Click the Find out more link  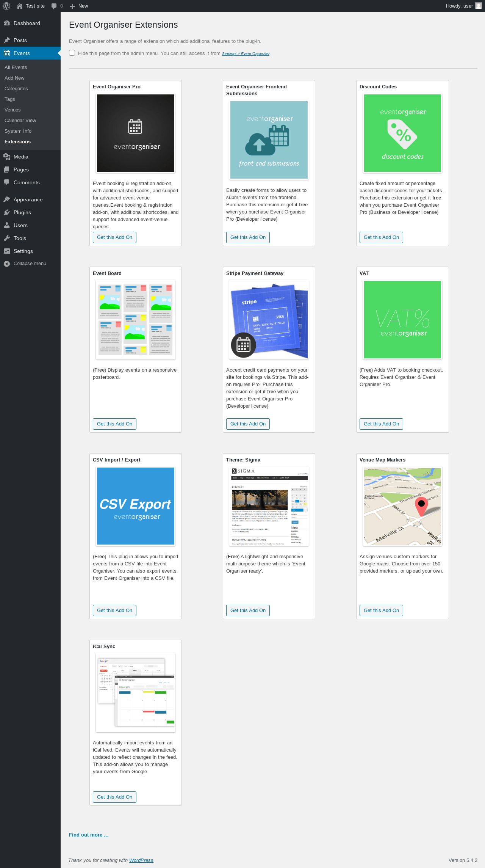[x=89, y=835]
